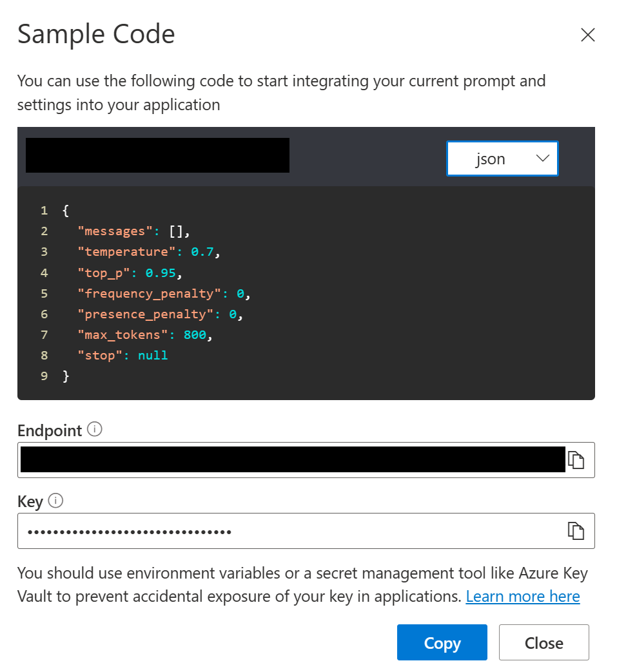Copy the Endpoint value with its copy icon
617x672 pixels.
(x=576, y=460)
